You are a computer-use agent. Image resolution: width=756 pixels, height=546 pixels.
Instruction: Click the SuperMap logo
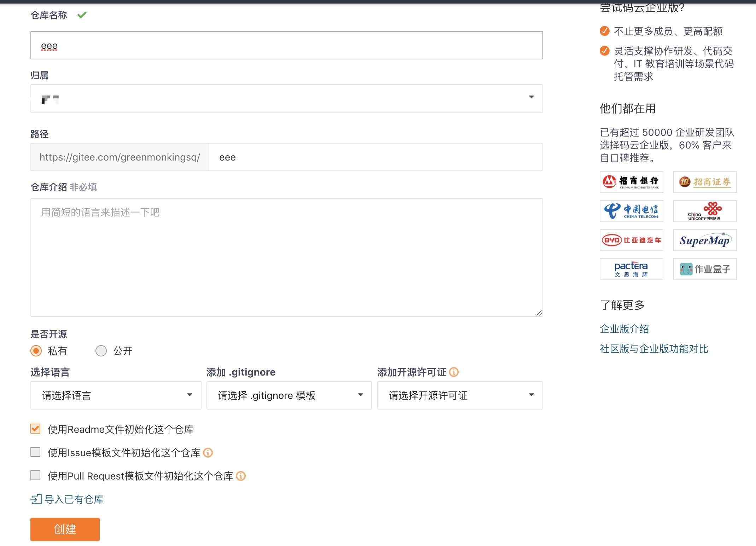tap(705, 240)
